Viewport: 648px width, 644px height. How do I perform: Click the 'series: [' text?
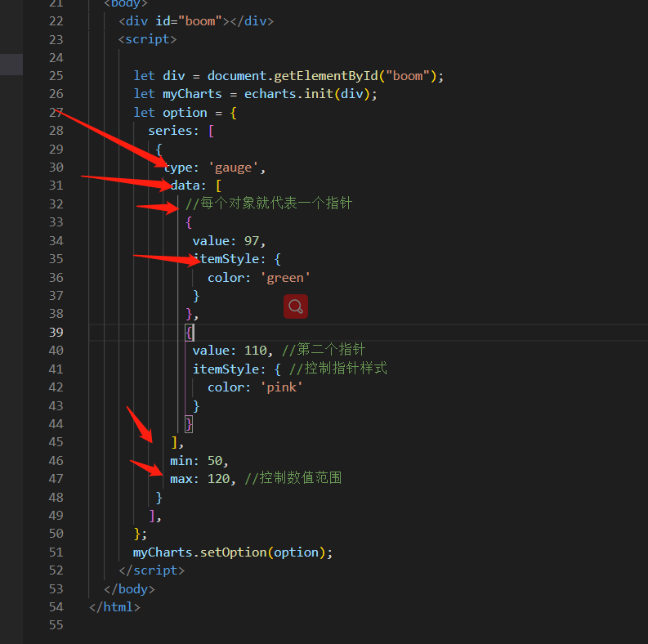[181, 131]
